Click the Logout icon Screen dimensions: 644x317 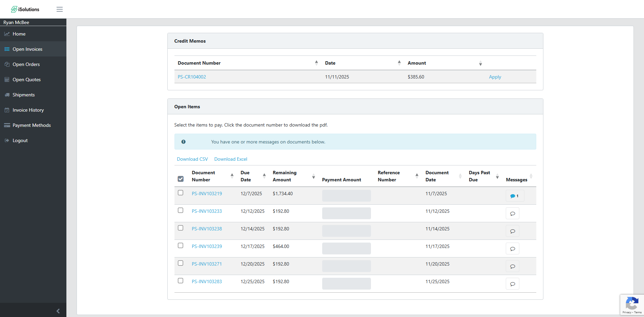(x=7, y=140)
